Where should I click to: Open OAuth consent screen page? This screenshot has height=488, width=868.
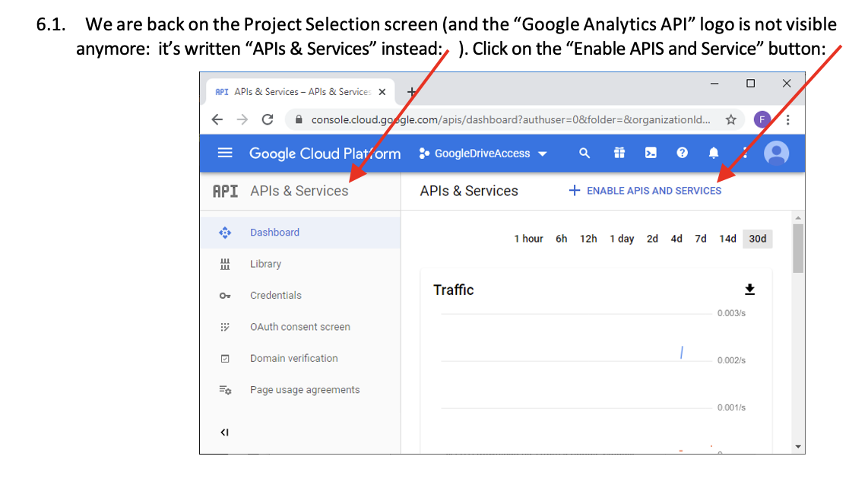click(x=299, y=327)
